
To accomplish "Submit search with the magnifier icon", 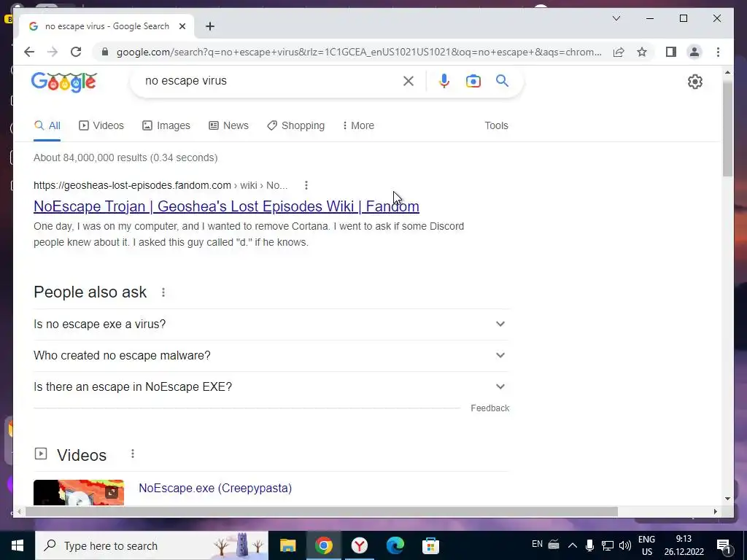I will point(502,81).
